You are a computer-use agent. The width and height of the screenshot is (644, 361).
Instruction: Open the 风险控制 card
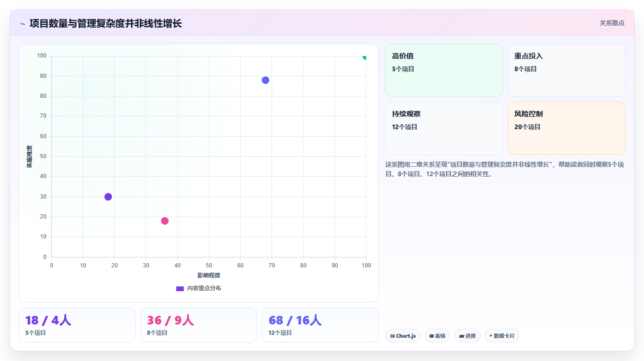tap(566, 128)
